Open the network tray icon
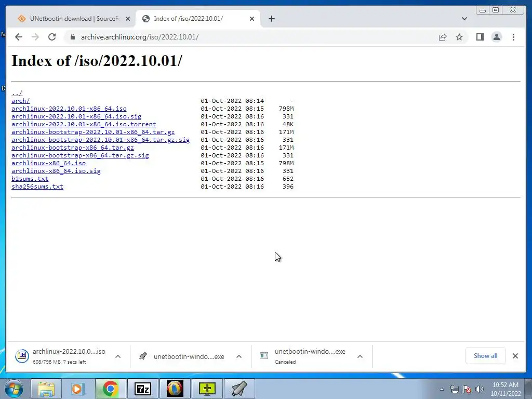532x399 pixels. pos(454,389)
